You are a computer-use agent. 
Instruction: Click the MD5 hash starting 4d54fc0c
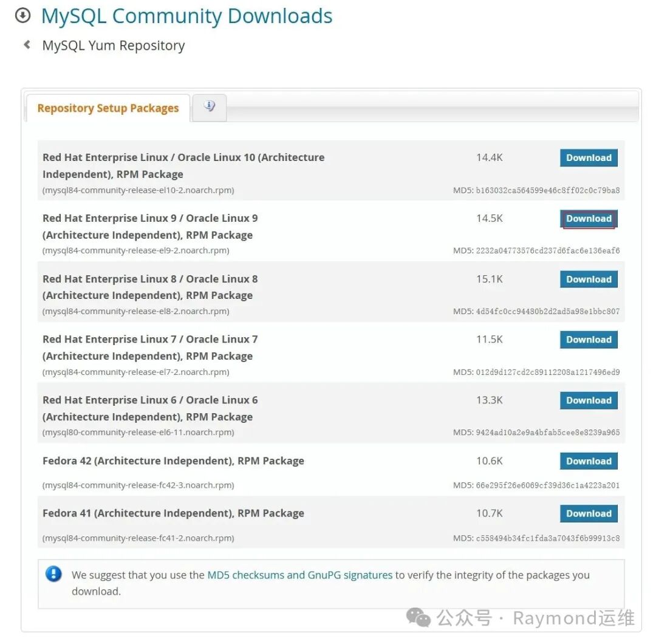pos(548,311)
